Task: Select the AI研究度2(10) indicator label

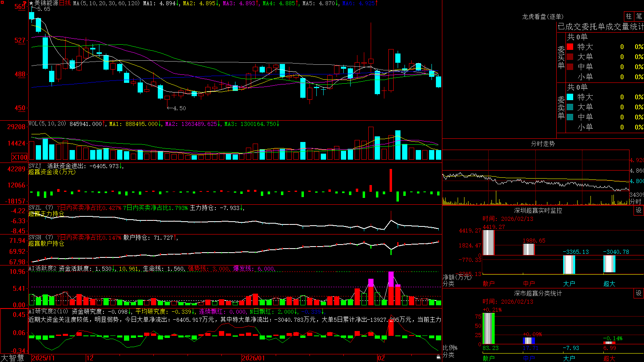Action: click(x=49, y=311)
